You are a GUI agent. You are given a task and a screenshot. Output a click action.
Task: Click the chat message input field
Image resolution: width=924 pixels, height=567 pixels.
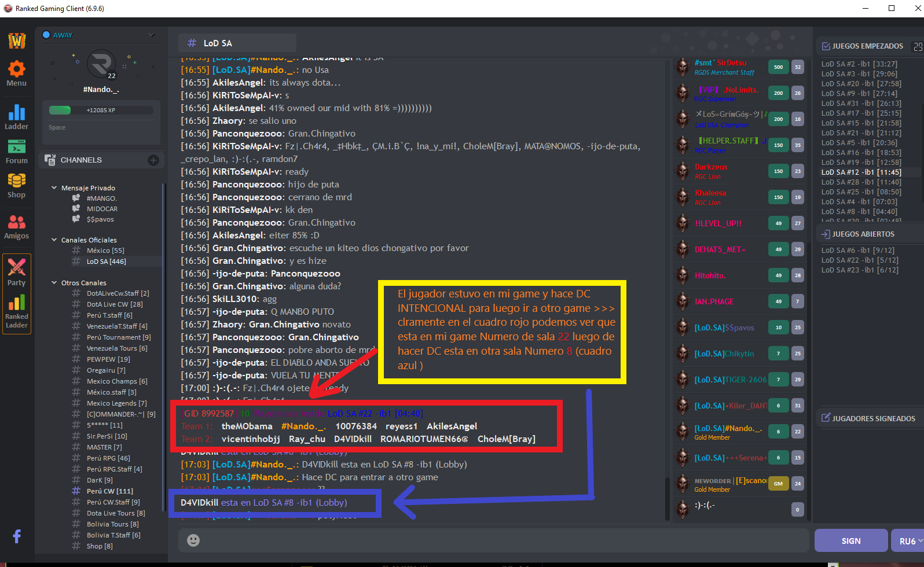coord(493,540)
